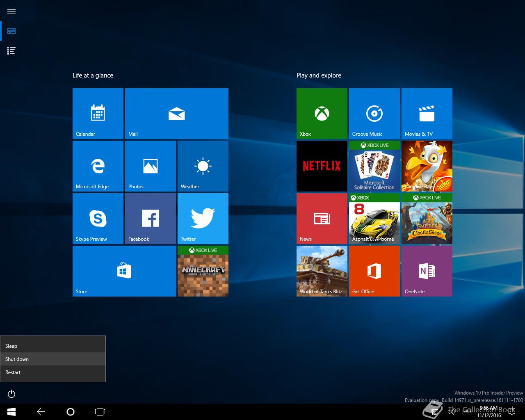Launch Asphalt 8: Airborne tile
This screenshot has height=420, width=525.
(x=374, y=219)
